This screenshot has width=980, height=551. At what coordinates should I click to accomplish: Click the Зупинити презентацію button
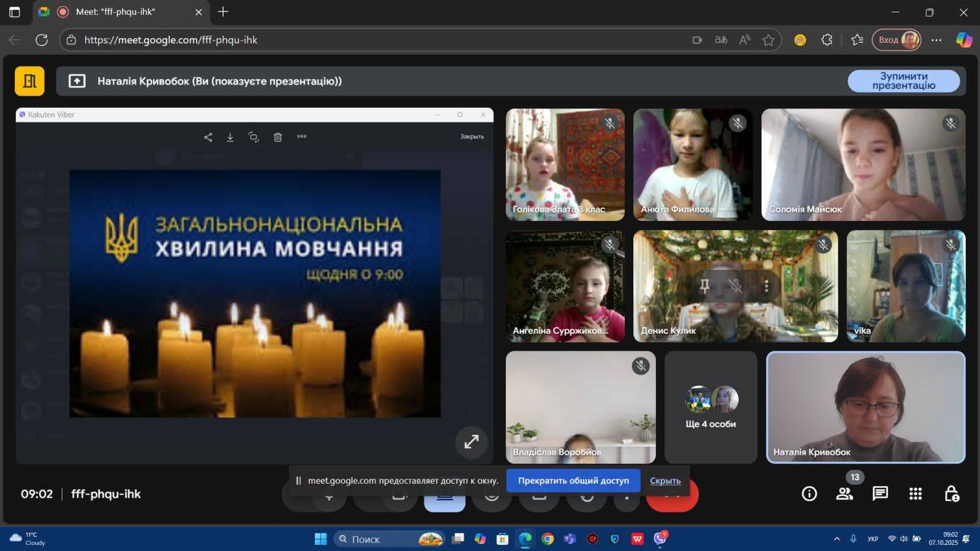[903, 81]
